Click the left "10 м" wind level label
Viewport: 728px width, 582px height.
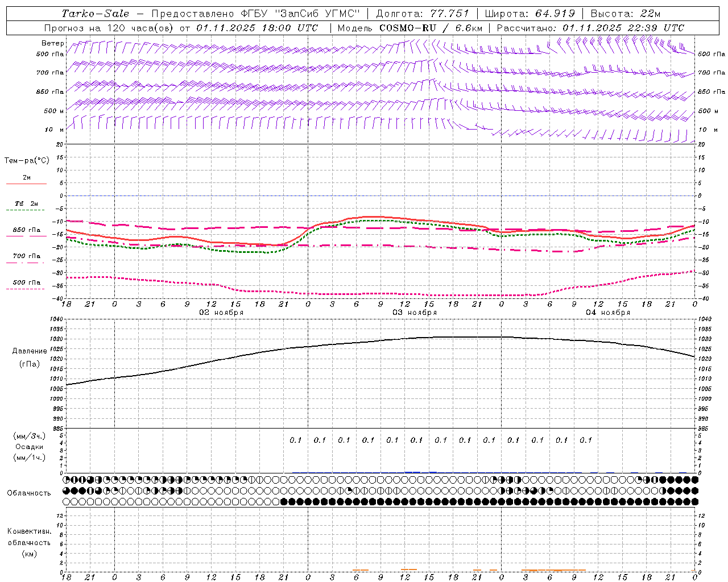click(55, 130)
